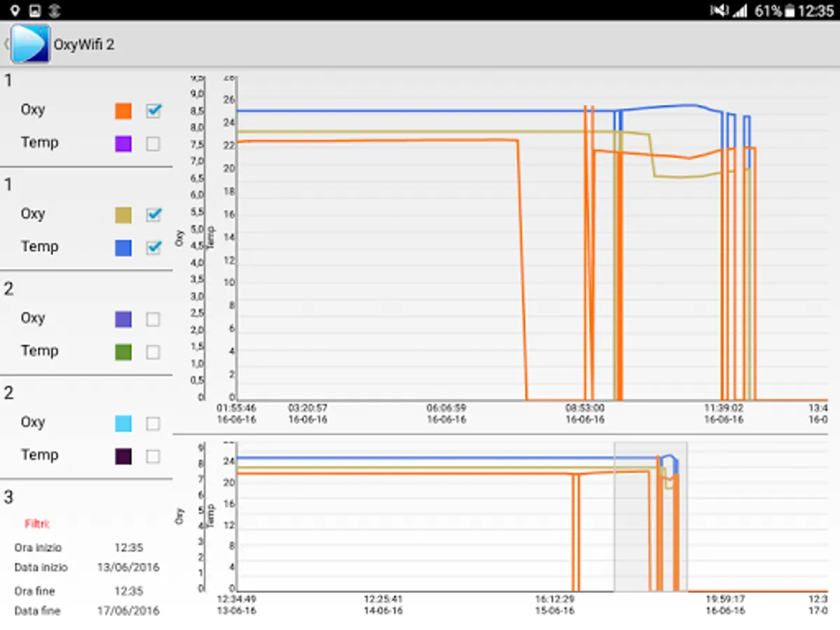Tap the signal strength icon in the status bar

pyautogui.click(x=740, y=10)
